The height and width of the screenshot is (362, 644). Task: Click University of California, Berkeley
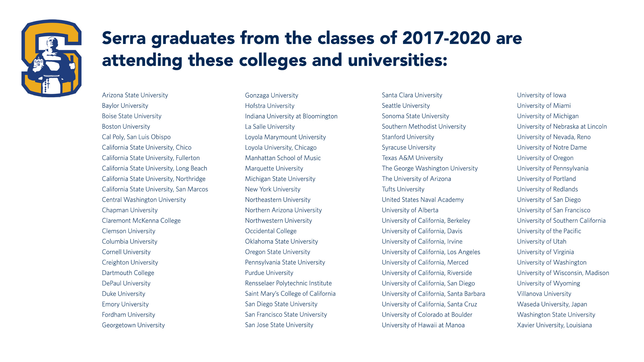[x=426, y=221]
